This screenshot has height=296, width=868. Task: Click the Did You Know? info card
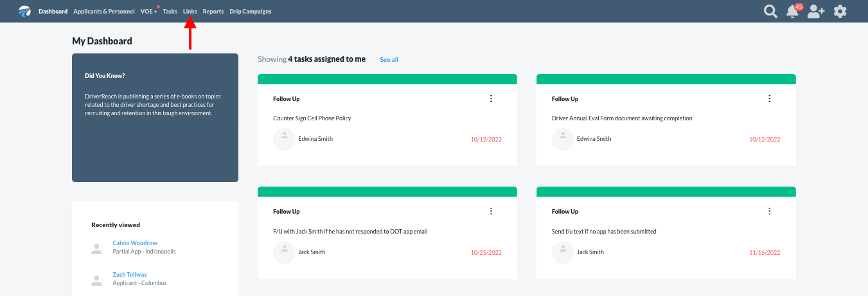(155, 118)
